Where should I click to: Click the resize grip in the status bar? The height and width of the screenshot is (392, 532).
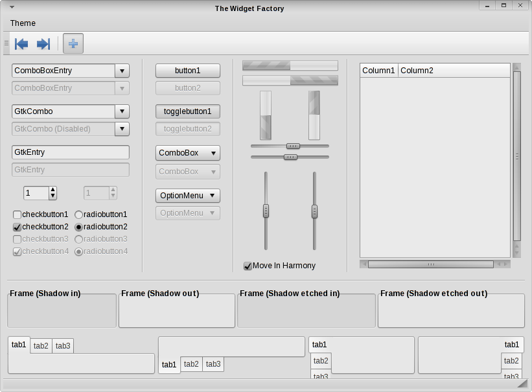point(523,384)
